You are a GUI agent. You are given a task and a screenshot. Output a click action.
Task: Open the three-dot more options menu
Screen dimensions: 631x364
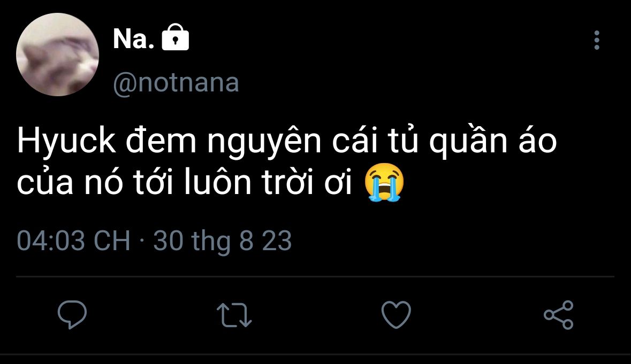(x=597, y=41)
